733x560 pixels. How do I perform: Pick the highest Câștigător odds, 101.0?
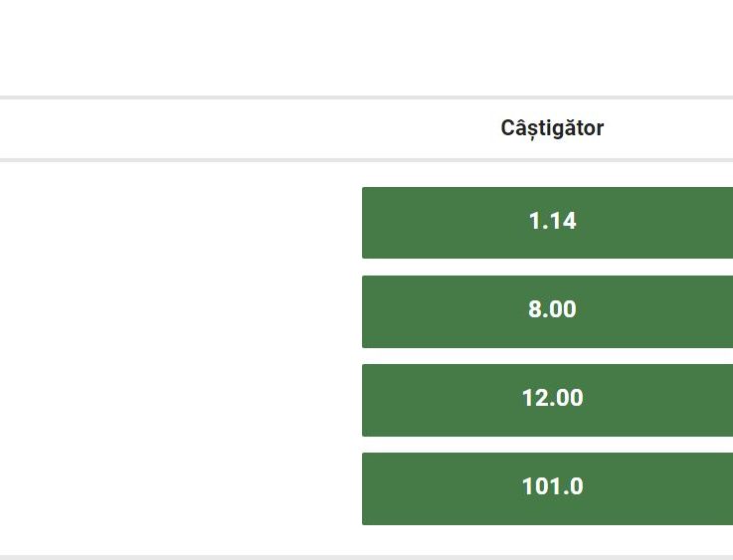click(x=547, y=488)
